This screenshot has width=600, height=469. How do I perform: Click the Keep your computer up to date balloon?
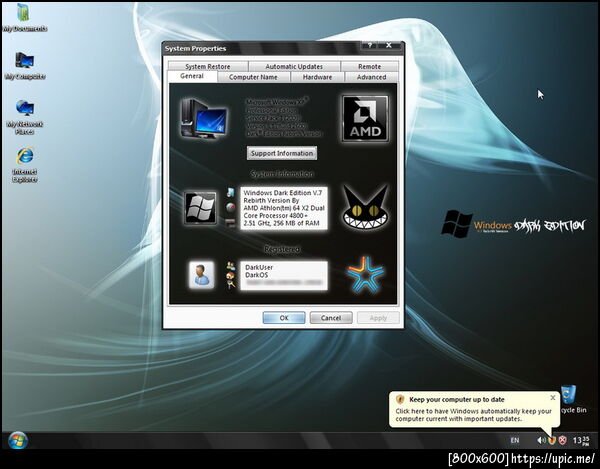tap(474, 409)
